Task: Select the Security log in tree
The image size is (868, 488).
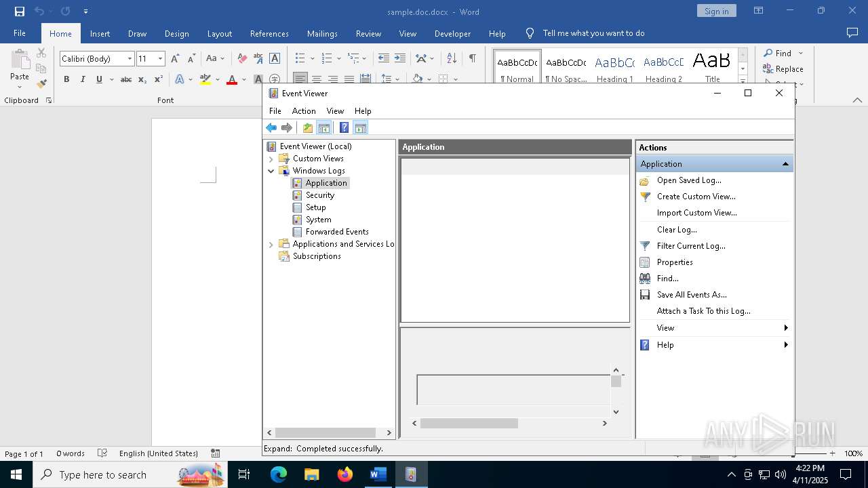Action: point(320,195)
